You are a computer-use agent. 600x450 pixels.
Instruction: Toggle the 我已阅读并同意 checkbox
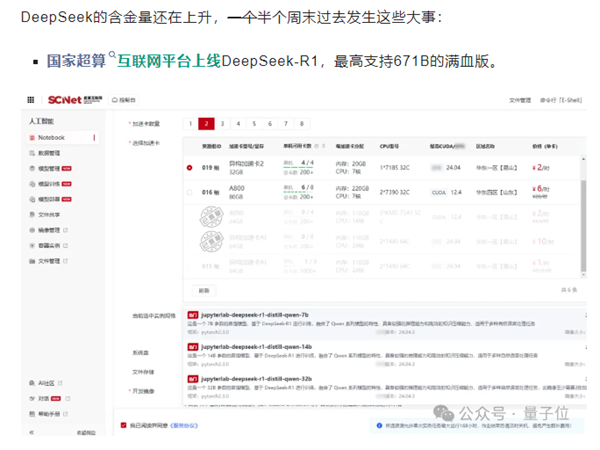point(123,426)
